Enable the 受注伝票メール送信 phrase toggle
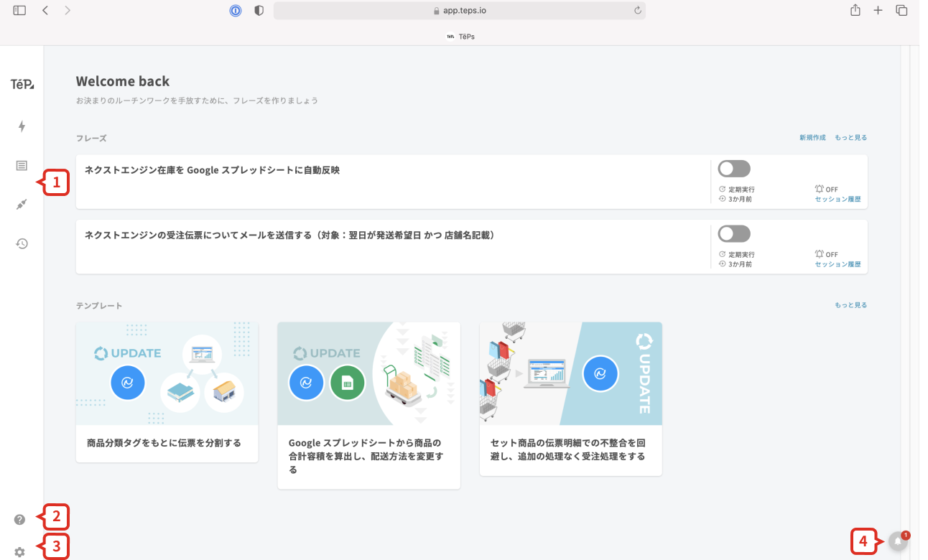 click(735, 234)
